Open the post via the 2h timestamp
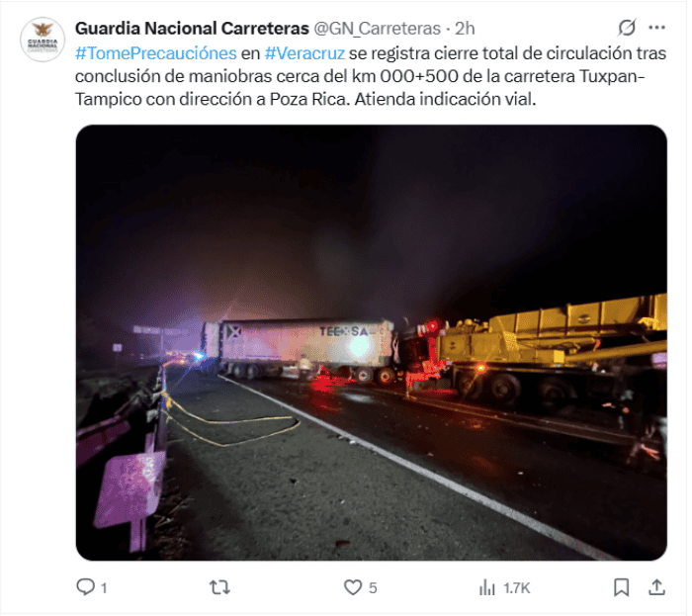 tap(465, 29)
